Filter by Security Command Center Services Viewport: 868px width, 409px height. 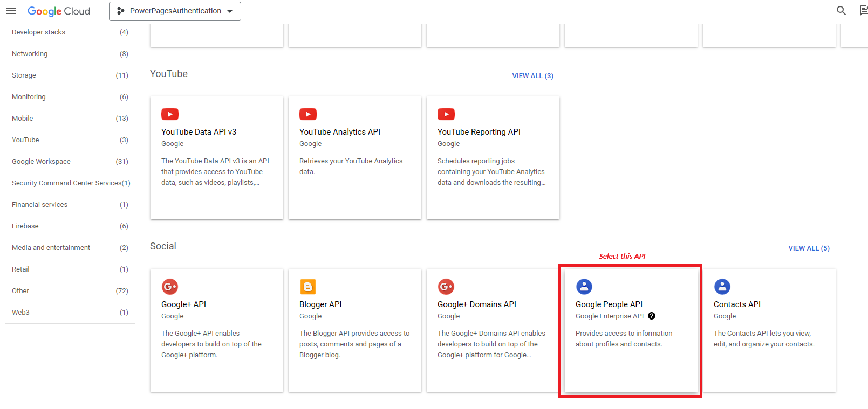(70, 183)
